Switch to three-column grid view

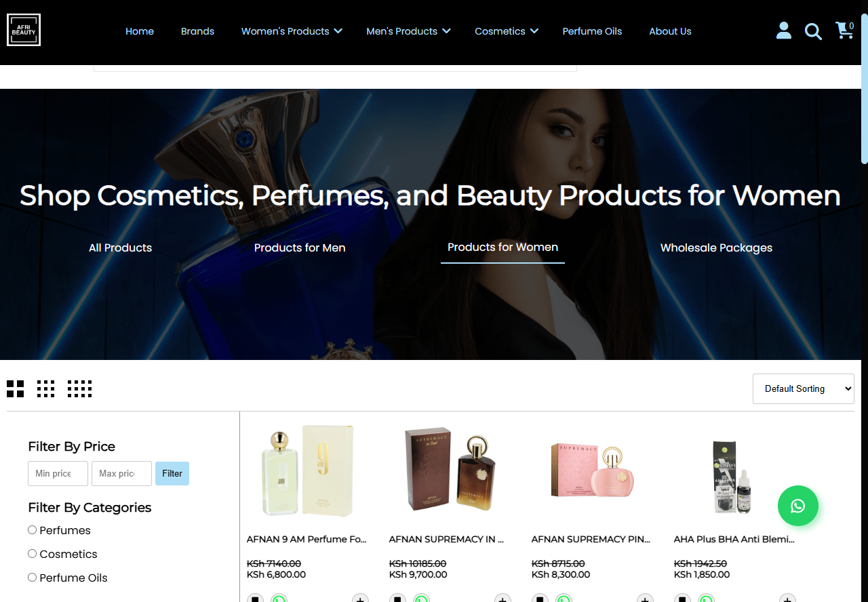(x=46, y=388)
